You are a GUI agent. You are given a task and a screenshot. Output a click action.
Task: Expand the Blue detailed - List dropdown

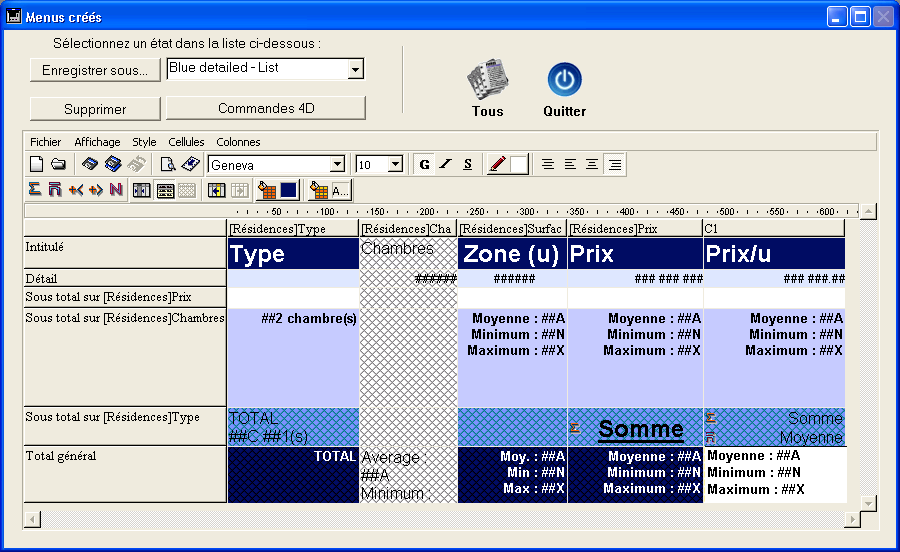355,69
